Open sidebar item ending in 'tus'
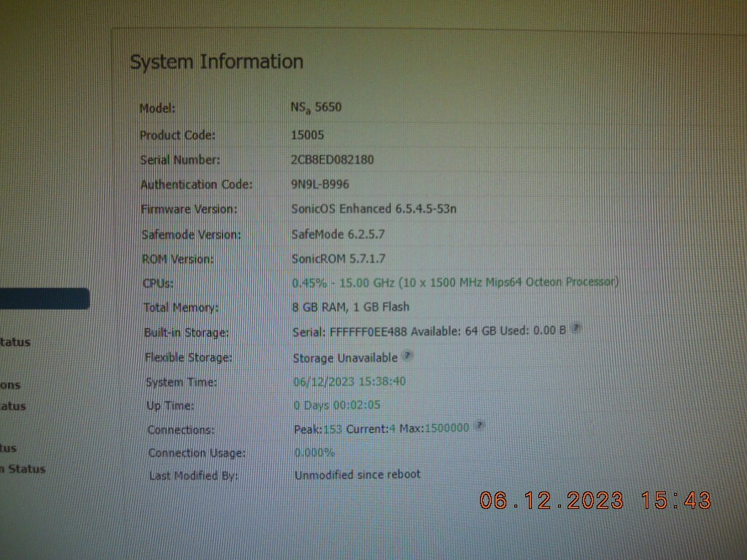This screenshot has width=747, height=560. (x=8, y=448)
